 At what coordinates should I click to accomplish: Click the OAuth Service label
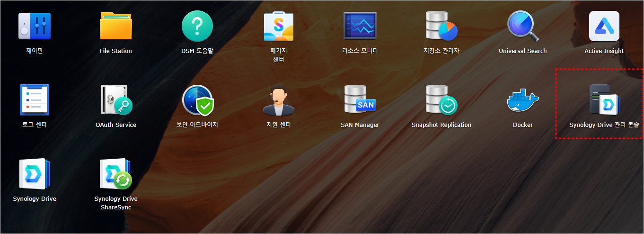(116, 125)
